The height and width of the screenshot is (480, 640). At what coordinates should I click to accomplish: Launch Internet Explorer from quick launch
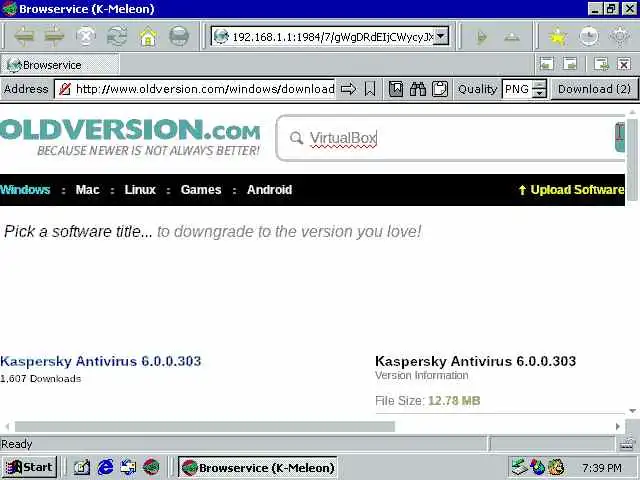[105, 467]
